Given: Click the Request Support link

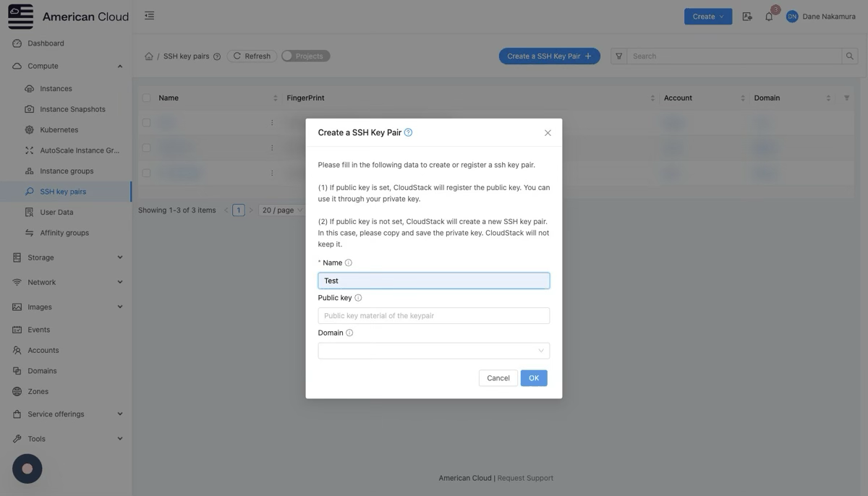Looking at the screenshot, I should coord(525,478).
